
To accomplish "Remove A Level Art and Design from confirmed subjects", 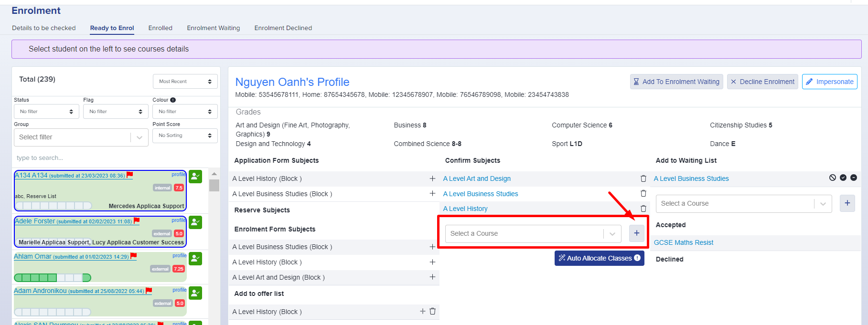I will 643,178.
